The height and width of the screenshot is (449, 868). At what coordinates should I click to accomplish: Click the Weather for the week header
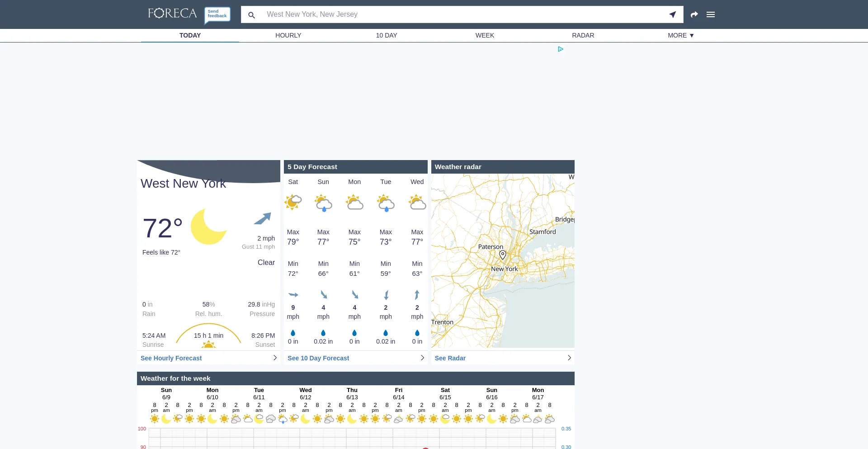click(x=356, y=378)
